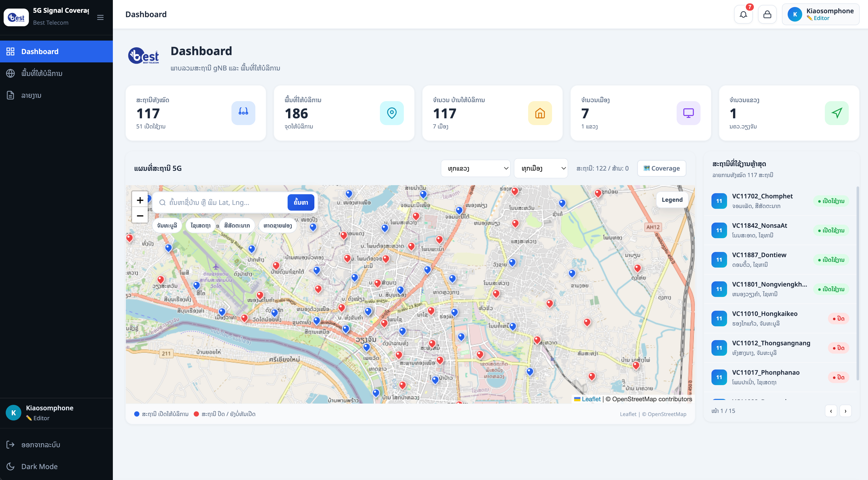Click the green send arrow icon on provinces card
This screenshot has width=868, height=480.
tap(837, 113)
